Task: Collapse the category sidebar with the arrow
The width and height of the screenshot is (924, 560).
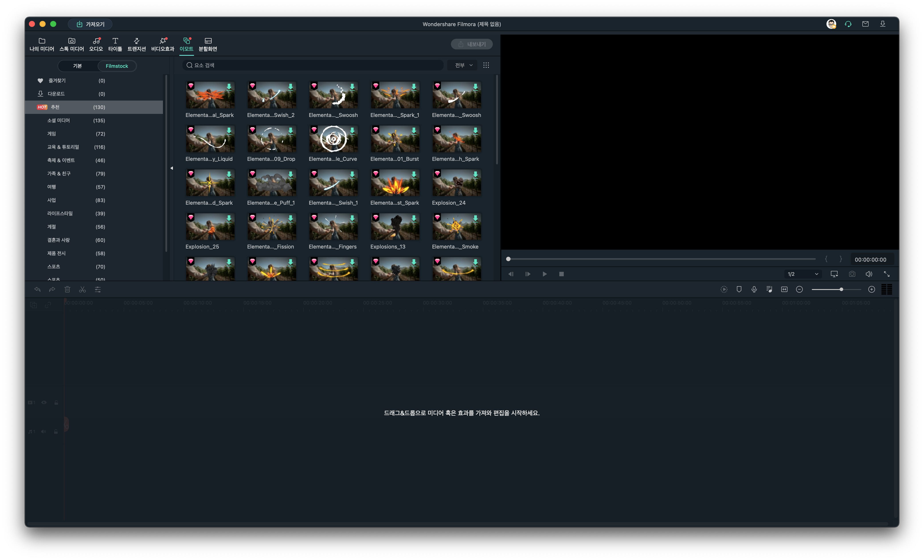Action: coord(172,168)
